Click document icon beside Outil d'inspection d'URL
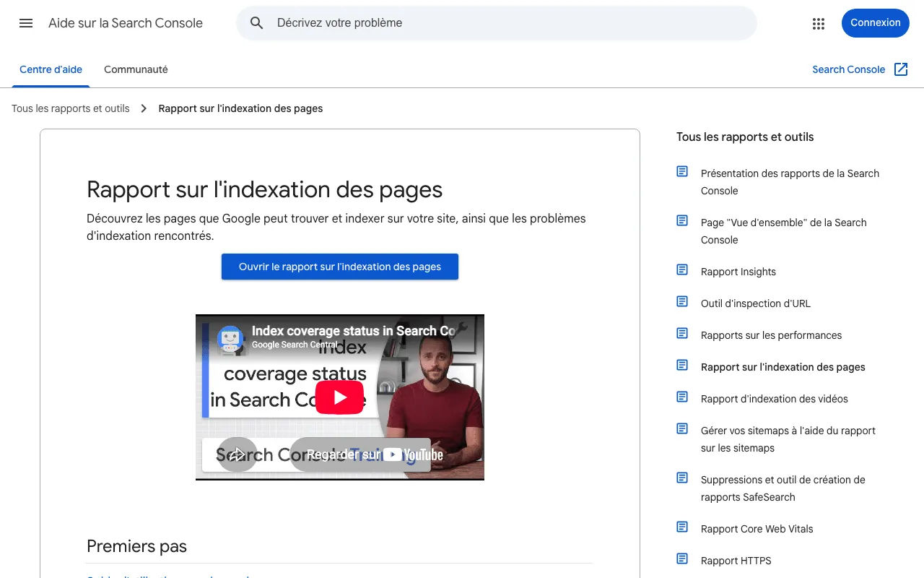Viewport: 924px width, 578px height. [682, 301]
